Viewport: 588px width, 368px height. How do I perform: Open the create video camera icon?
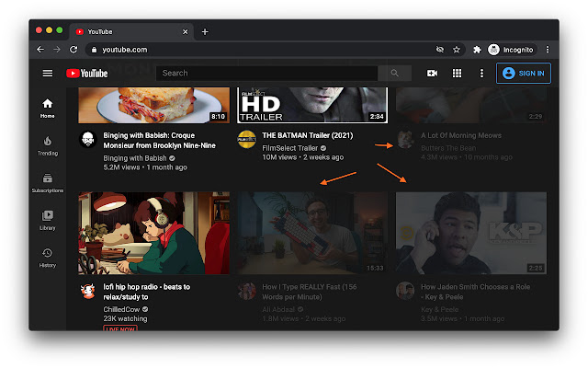432,74
